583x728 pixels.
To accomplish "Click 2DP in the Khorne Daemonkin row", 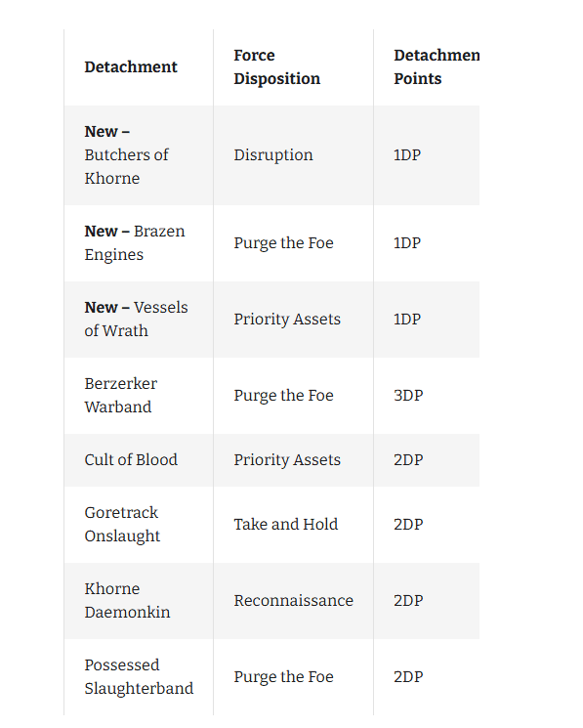I will click(408, 600).
